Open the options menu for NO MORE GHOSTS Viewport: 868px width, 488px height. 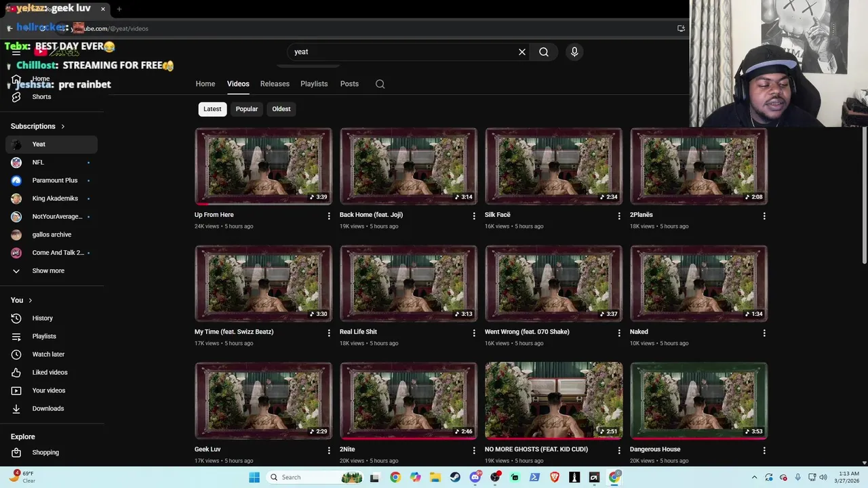618,450
